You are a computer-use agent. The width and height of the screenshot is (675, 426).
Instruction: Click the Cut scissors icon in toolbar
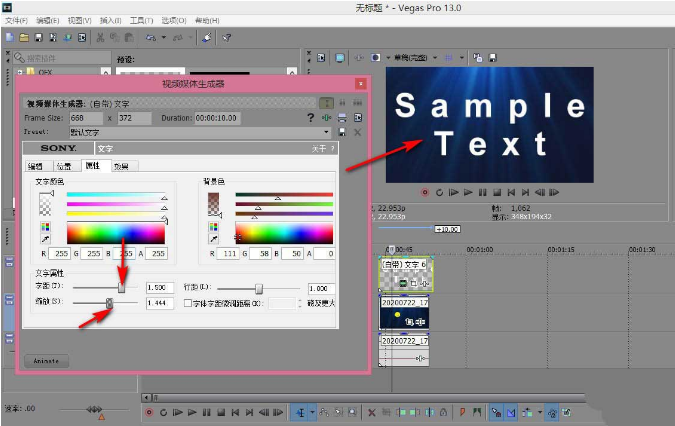point(100,38)
